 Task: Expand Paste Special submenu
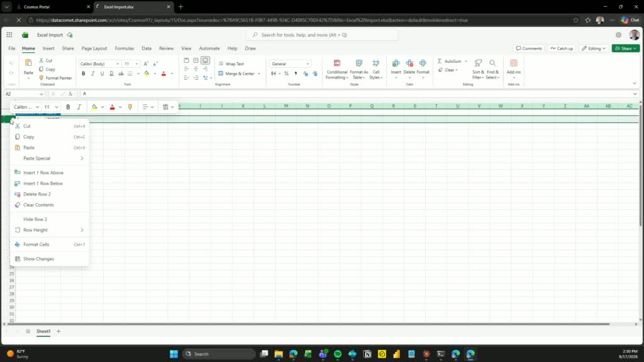[49, 158]
